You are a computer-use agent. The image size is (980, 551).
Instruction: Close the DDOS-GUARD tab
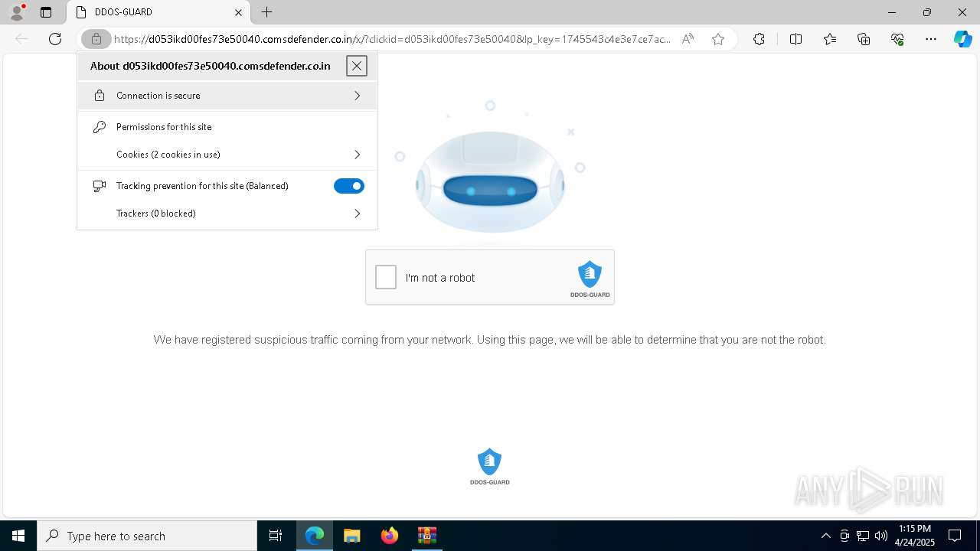[238, 12]
